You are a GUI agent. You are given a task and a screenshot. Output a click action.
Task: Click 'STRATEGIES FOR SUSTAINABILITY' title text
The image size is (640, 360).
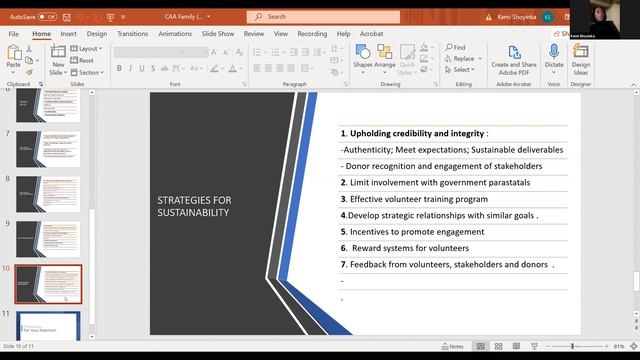coord(194,207)
